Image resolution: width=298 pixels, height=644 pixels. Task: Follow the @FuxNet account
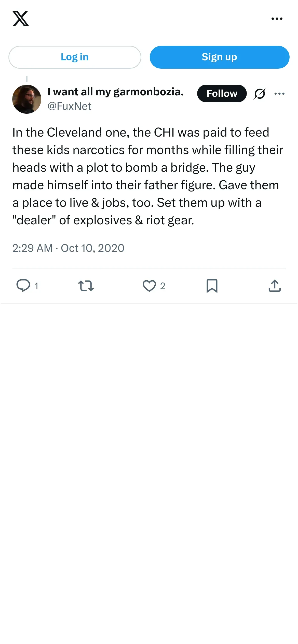[x=222, y=94]
